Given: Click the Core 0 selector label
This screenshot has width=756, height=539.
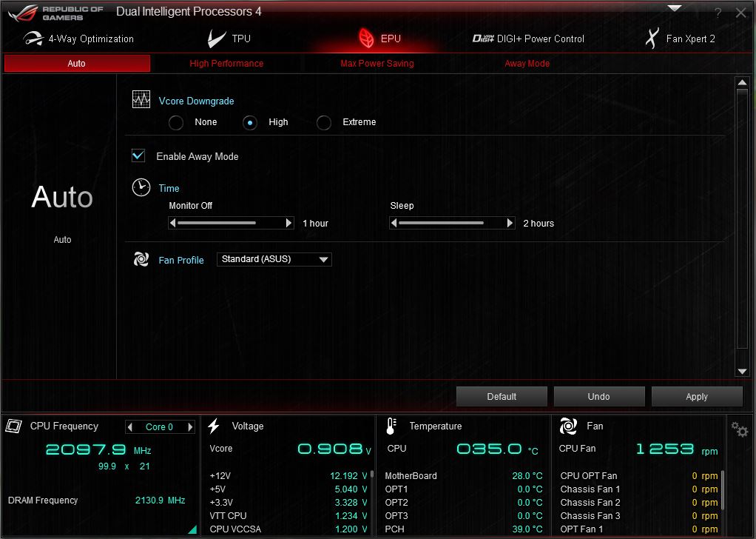Looking at the screenshot, I should 160,426.
